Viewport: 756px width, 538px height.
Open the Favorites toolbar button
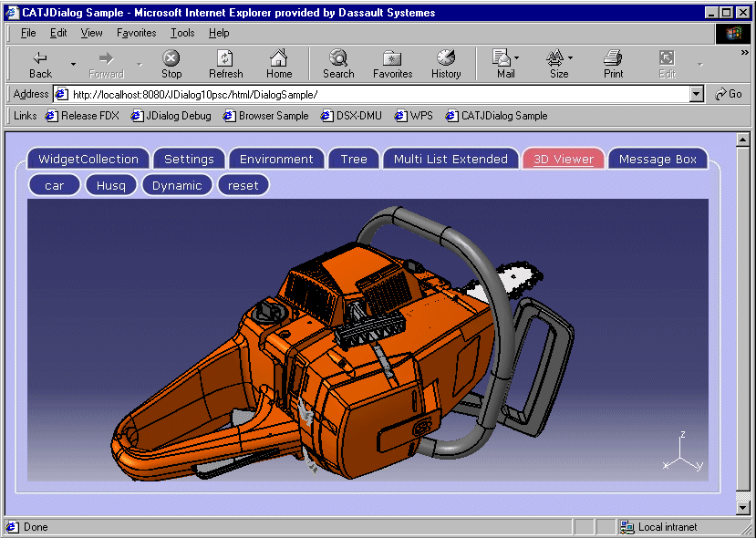392,65
